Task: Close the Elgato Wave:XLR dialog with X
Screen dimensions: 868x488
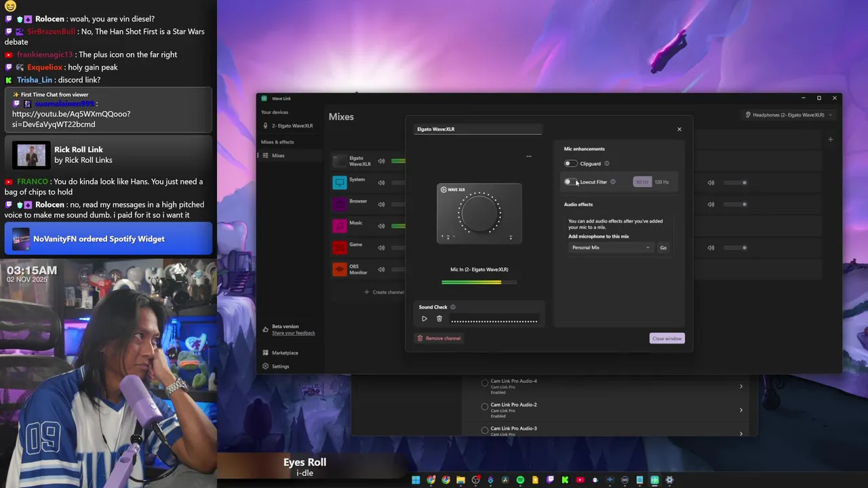Action: (x=679, y=129)
